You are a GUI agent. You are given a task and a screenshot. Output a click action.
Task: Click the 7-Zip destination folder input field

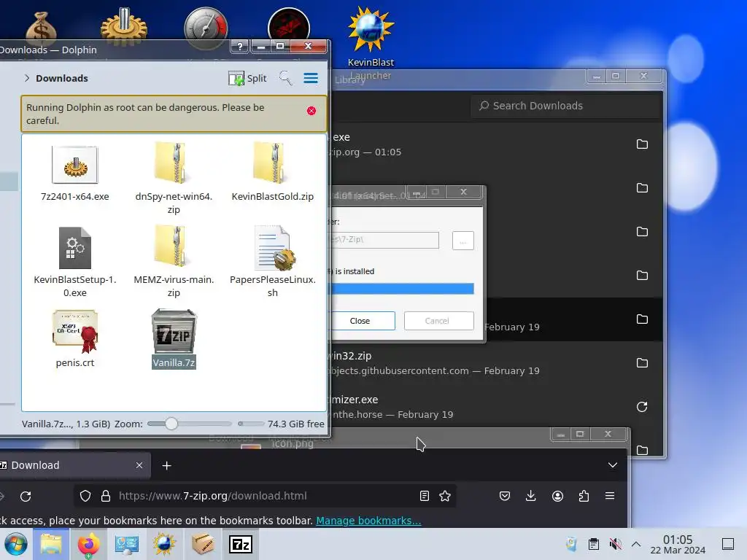pyautogui.click(x=384, y=240)
